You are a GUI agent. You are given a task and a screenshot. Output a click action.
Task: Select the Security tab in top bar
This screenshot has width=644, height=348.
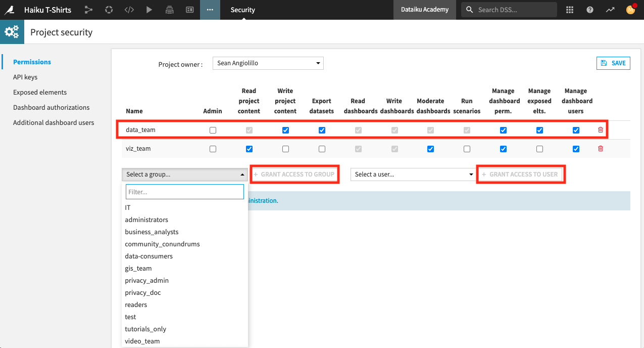[243, 10]
